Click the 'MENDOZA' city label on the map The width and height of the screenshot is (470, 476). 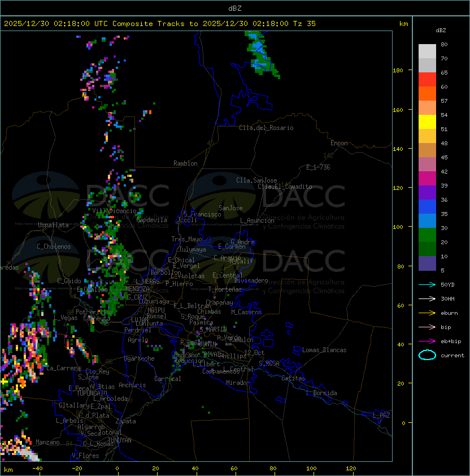(137, 288)
